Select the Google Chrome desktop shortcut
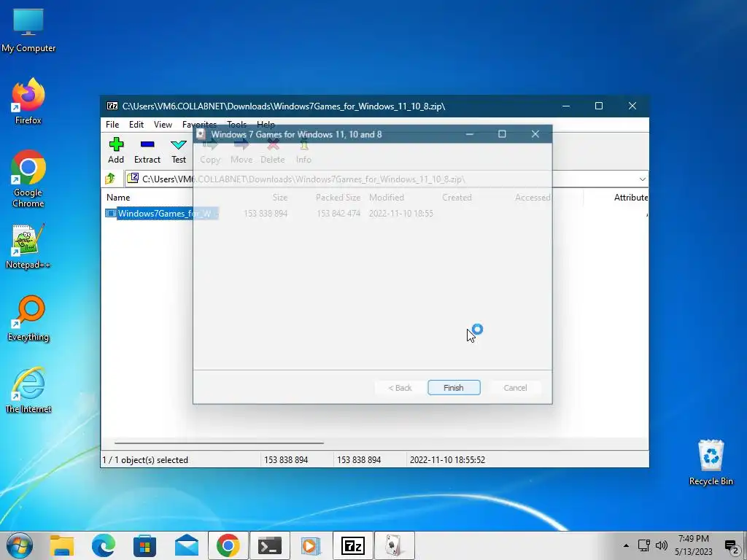 28,179
